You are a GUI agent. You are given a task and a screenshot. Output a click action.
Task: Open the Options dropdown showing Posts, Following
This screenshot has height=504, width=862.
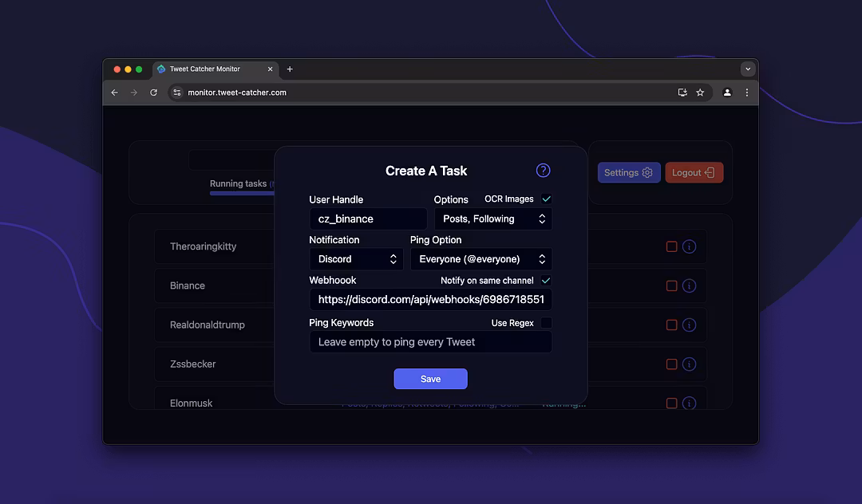[493, 219]
